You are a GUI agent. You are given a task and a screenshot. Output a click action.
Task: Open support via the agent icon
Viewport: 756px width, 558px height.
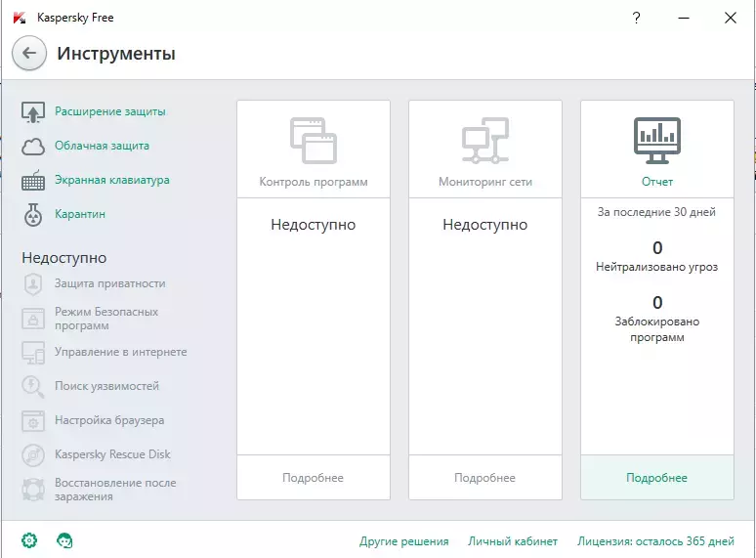(x=64, y=540)
